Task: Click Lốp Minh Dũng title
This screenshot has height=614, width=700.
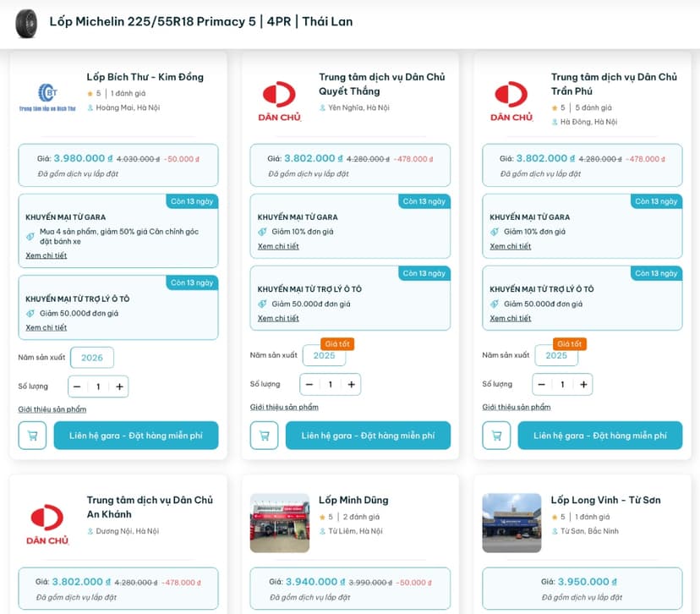Action: pyautogui.click(x=353, y=500)
